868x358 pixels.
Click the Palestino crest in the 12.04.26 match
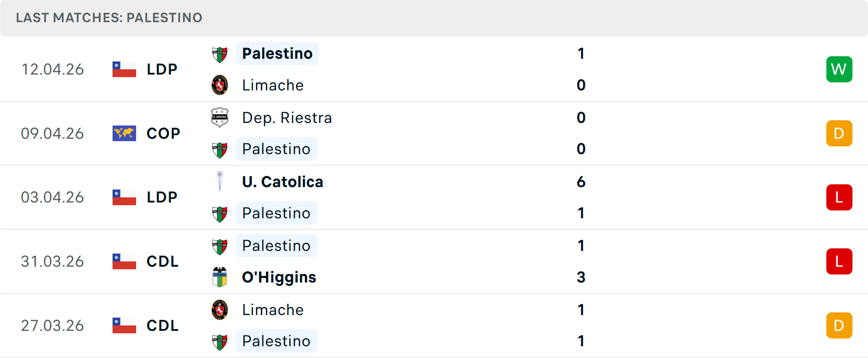[220, 54]
